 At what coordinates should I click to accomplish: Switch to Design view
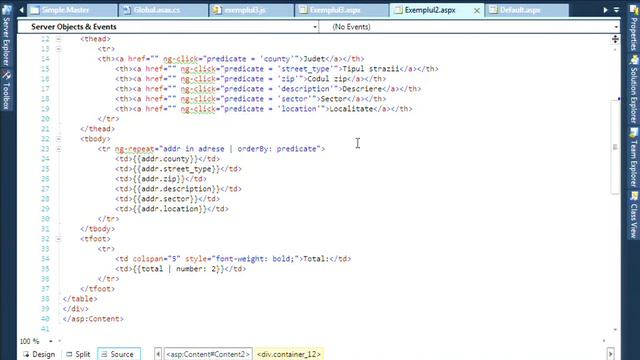pos(39,354)
